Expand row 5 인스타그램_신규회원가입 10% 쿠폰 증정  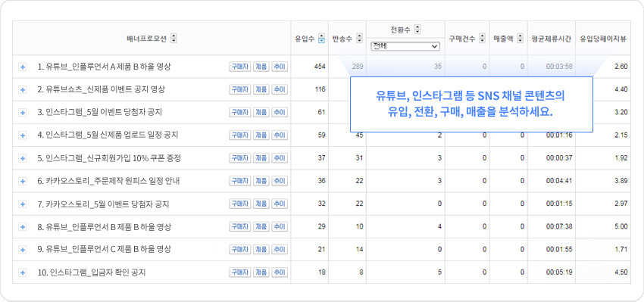pos(23,158)
